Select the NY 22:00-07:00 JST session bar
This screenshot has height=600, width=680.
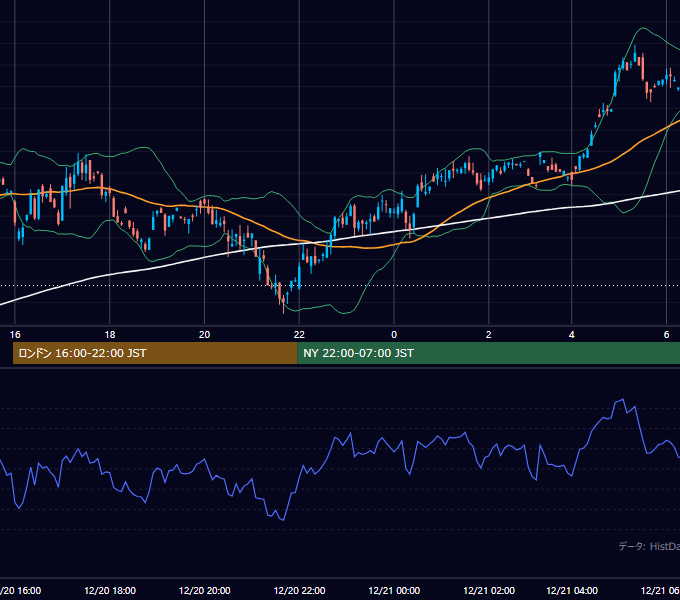(x=489, y=353)
